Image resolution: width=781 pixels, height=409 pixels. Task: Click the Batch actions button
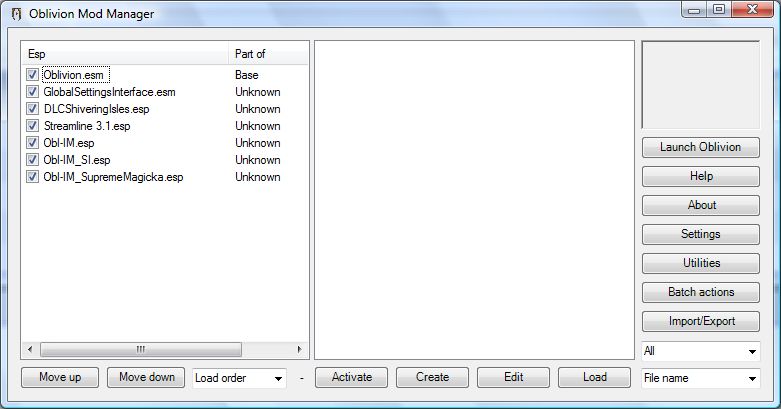(700, 292)
